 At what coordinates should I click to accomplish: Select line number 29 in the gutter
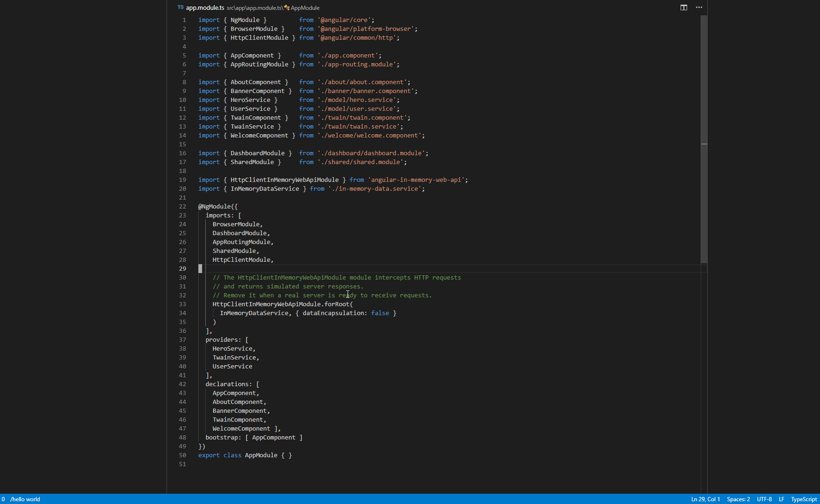pyautogui.click(x=182, y=268)
